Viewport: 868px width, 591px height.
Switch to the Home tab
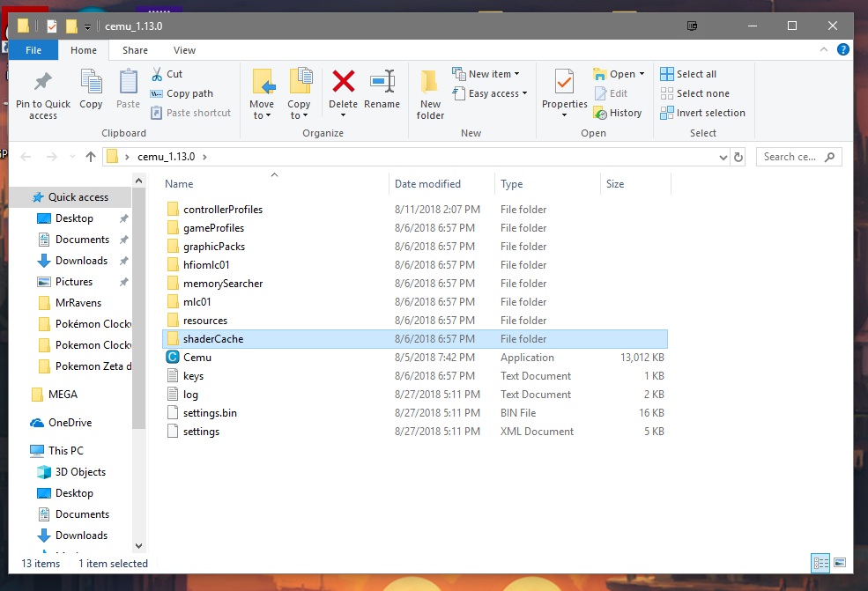84,50
